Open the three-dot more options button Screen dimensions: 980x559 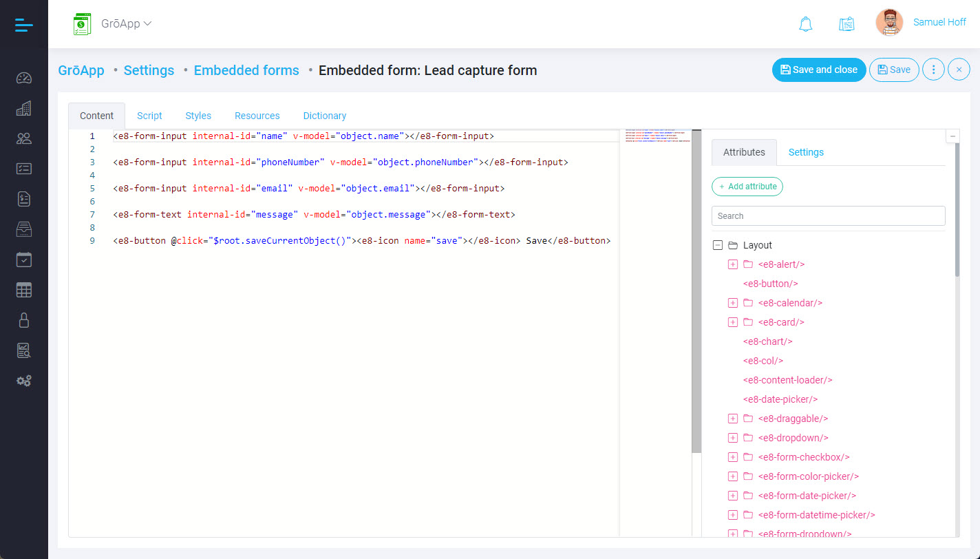pyautogui.click(x=933, y=70)
